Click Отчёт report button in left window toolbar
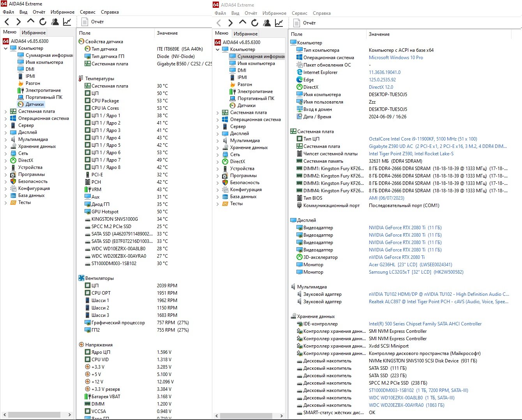Image resolution: width=522 pixels, height=420 pixels. (x=93, y=22)
